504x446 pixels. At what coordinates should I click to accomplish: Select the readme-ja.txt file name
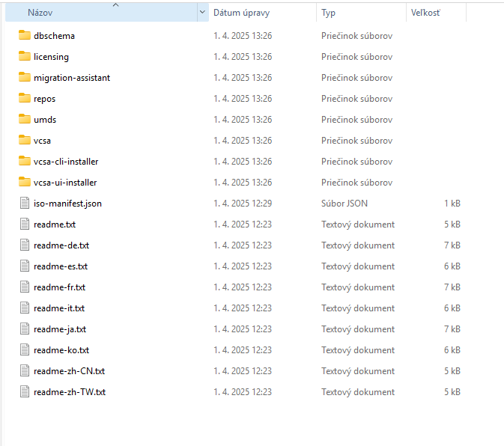pos(60,329)
